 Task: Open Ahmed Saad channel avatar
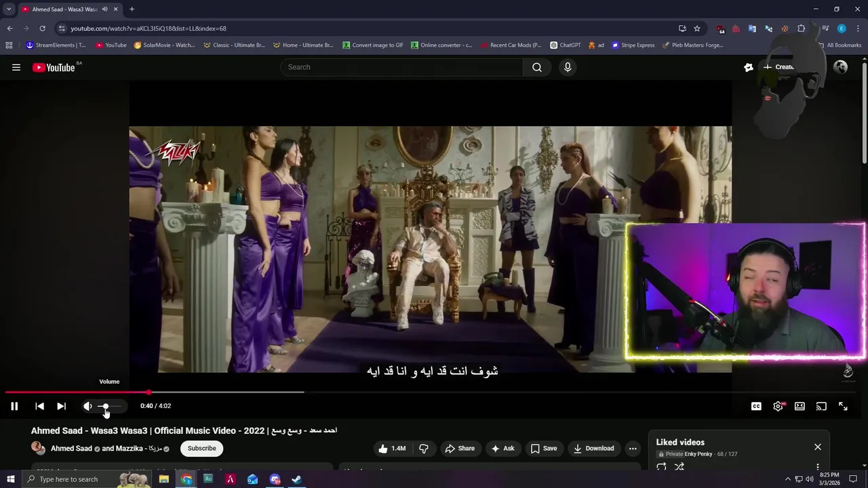38,448
